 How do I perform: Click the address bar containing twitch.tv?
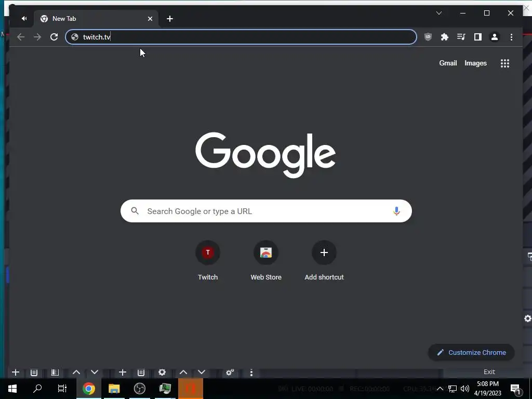tap(241, 37)
